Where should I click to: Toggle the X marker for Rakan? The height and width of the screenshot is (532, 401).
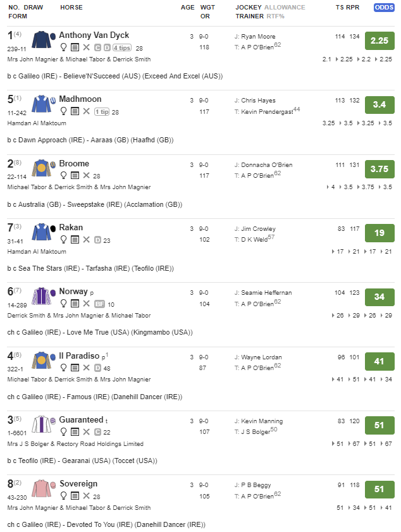pos(86,240)
